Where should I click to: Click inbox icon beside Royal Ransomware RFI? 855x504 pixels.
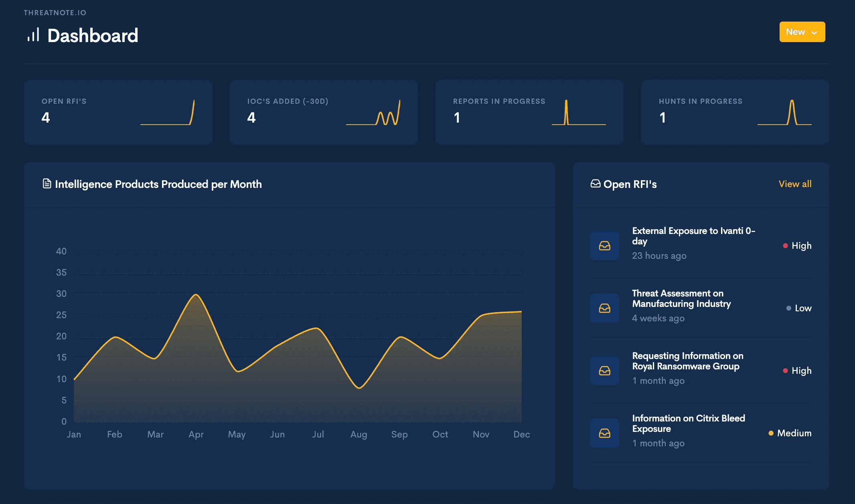click(x=605, y=371)
